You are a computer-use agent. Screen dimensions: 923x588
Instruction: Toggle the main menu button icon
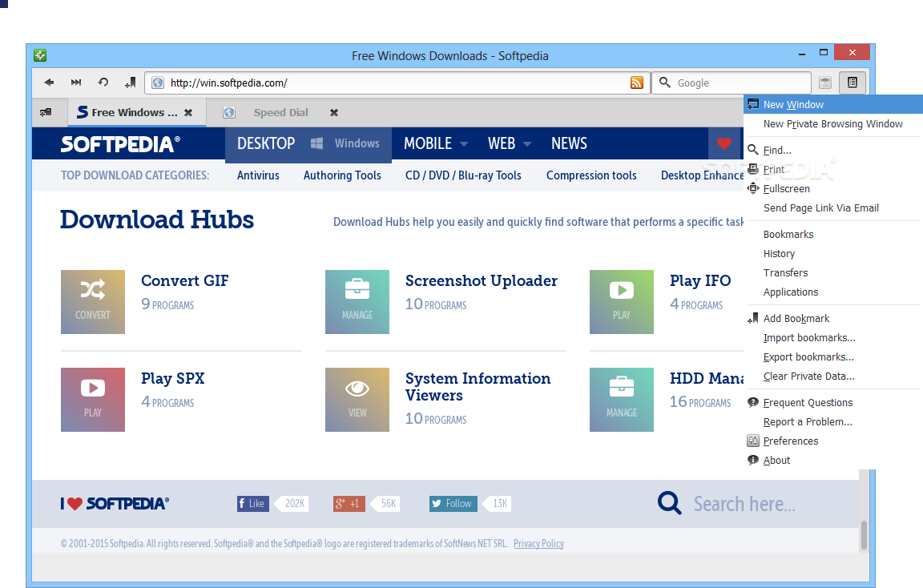click(x=852, y=83)
